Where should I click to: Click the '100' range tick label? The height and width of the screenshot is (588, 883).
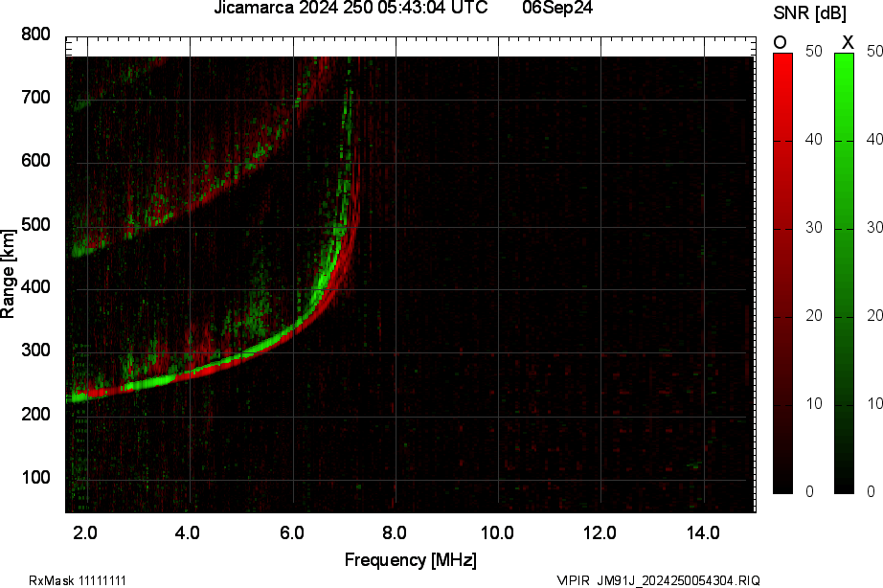point(35,478)
